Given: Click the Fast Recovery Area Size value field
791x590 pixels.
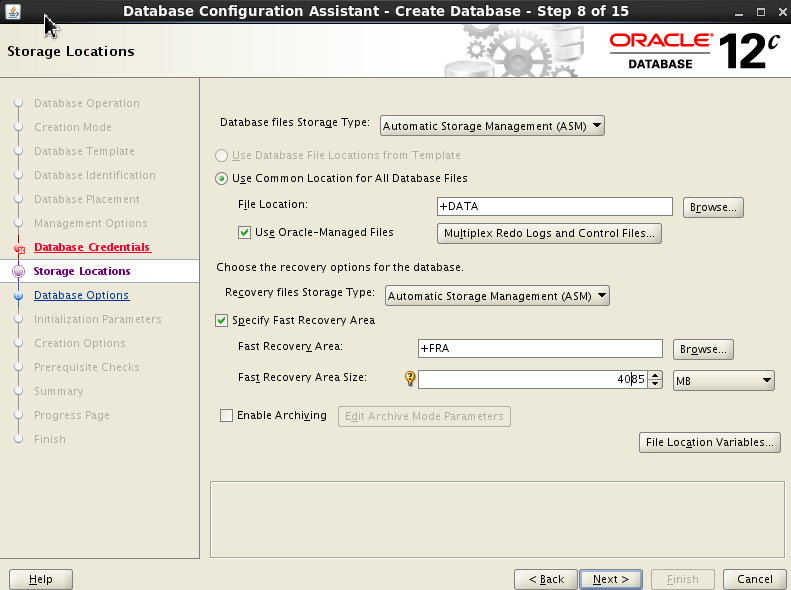Looking at the screenshot, I should pyautogui.click(x=533, y=379).
